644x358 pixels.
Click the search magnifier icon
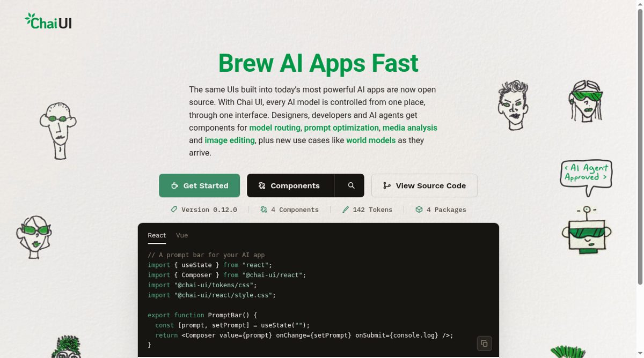point(351,185)
